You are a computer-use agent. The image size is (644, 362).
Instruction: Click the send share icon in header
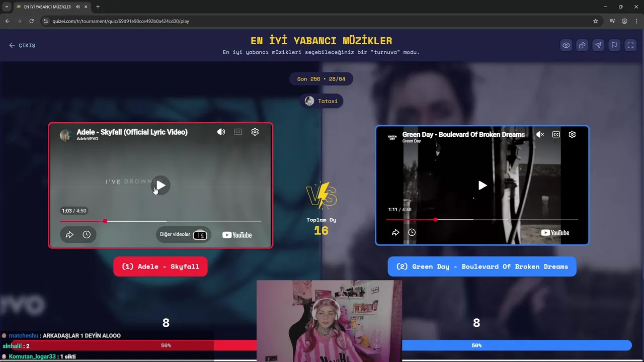point(598,45)
